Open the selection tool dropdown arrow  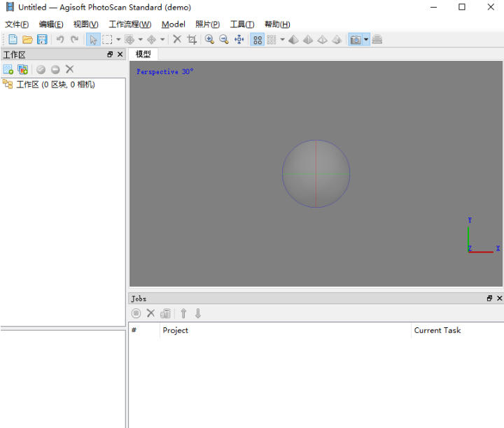pyautogui.click(x=118, y=40)
